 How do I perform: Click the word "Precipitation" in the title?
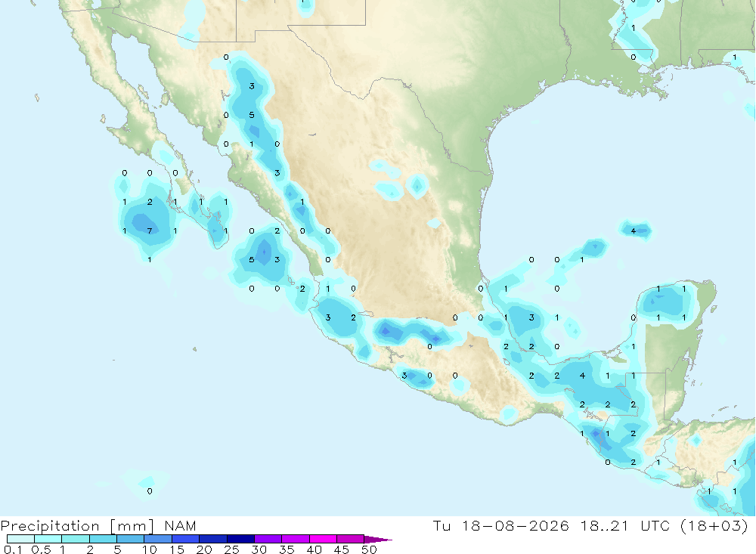pyautogui.click(x=50, y=525)
